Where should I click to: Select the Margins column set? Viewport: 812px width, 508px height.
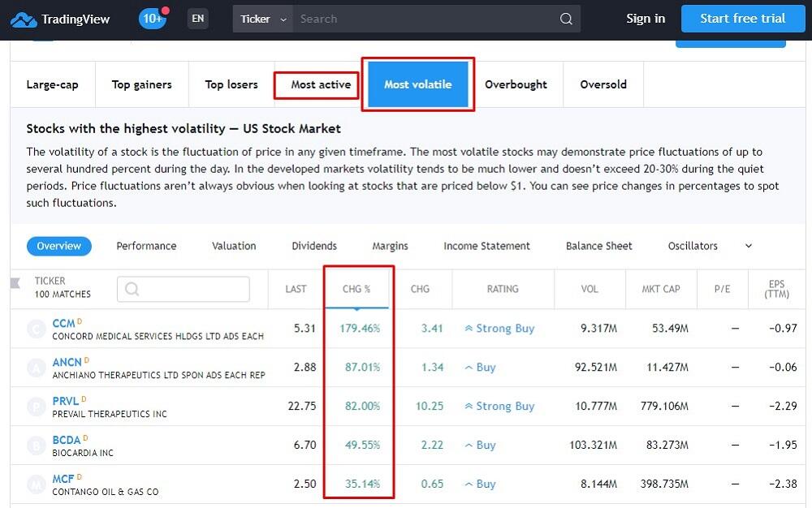tap(390, 246)
